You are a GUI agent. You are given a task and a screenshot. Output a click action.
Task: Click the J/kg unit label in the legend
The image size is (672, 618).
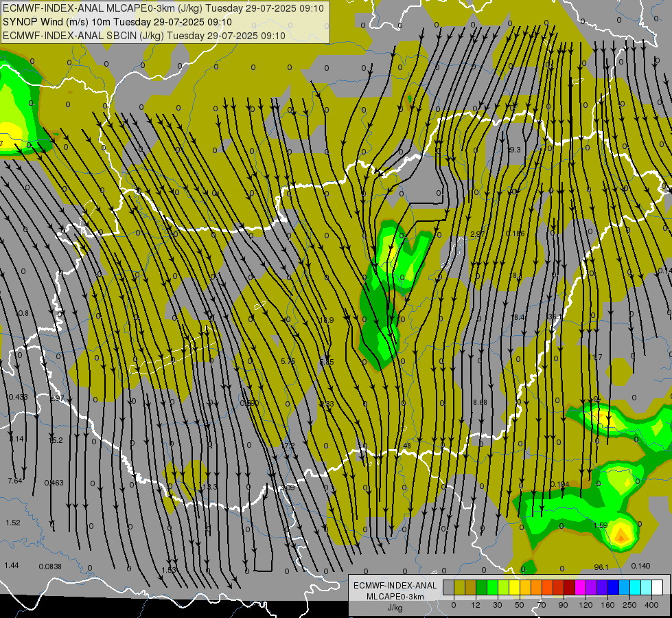click(x=395, y=608)
